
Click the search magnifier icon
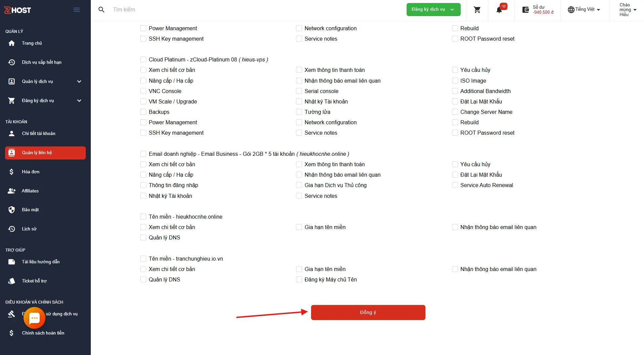point(101,10)
